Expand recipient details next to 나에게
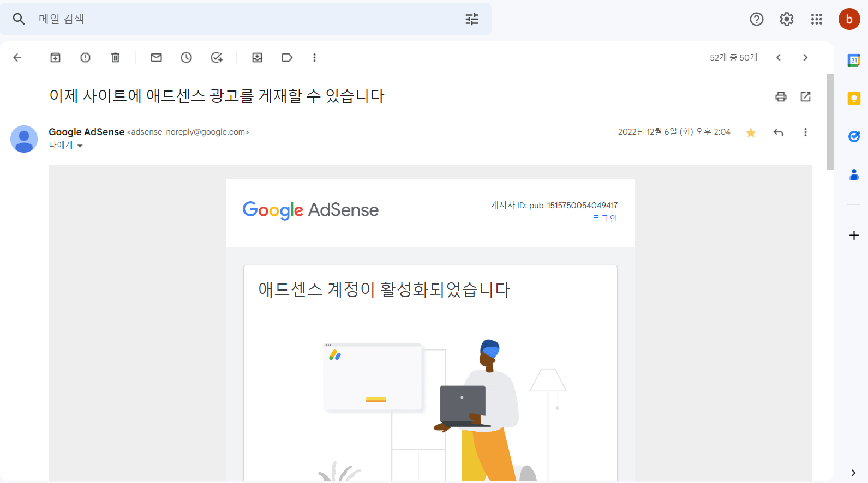The width and height of the screenshot is (868, 483). [80, 146]
